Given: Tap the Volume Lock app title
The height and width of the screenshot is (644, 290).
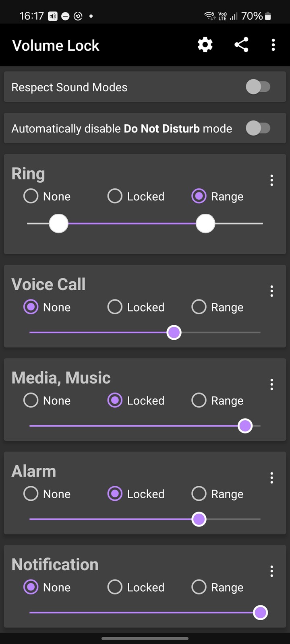Looking at the screenshot, I should pyautogui.click(x=56, y=45).
